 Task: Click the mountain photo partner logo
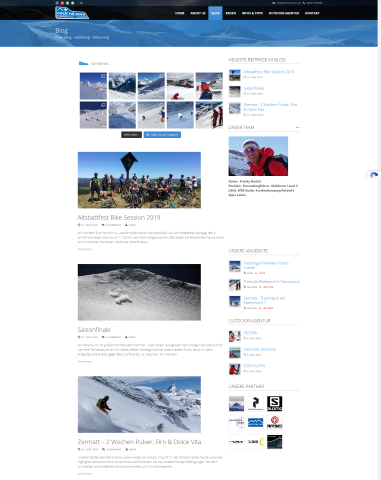[x=236, y=404]
